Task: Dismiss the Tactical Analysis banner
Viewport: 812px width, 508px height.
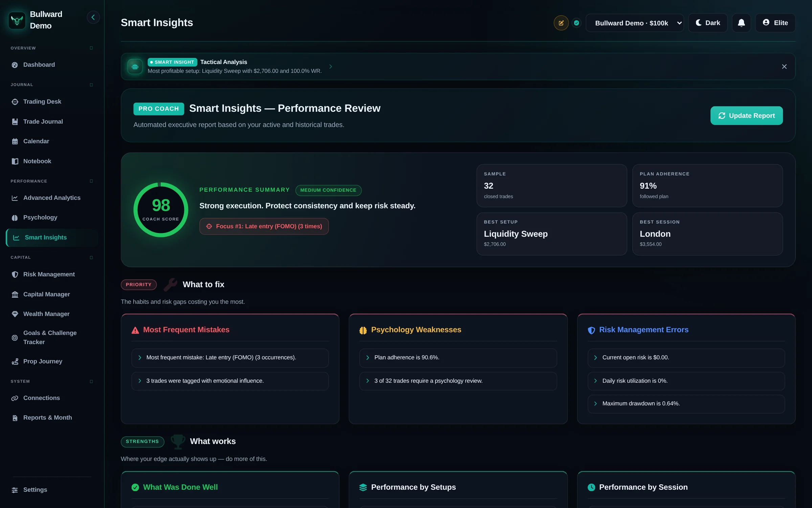Action: [x=784, y=66]
